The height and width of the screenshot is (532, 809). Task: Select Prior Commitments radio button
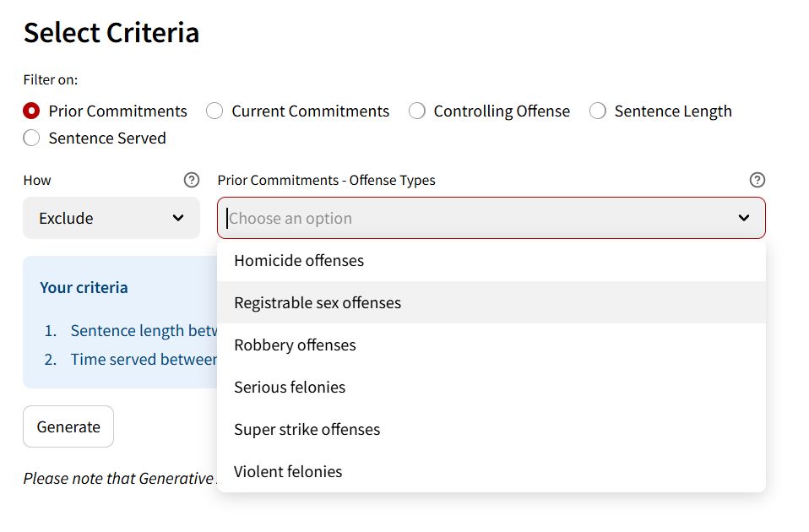(x=32, y=111)
